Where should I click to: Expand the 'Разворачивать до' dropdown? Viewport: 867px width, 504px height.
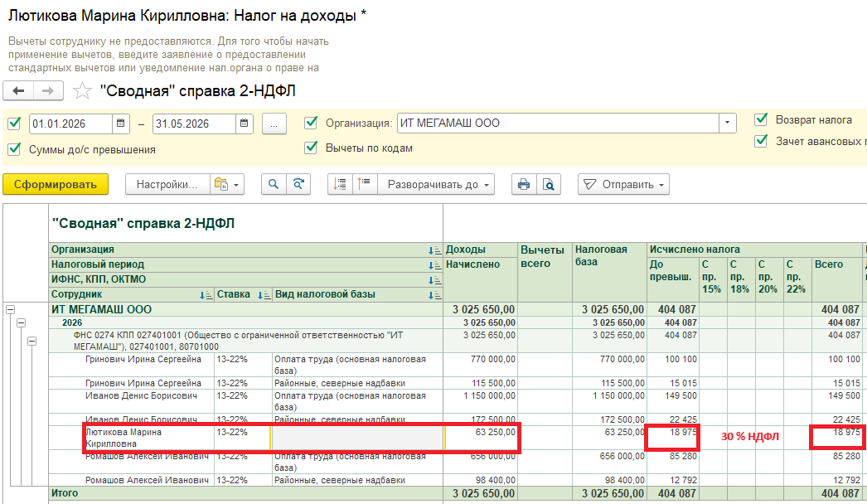[x=435, y=184]
